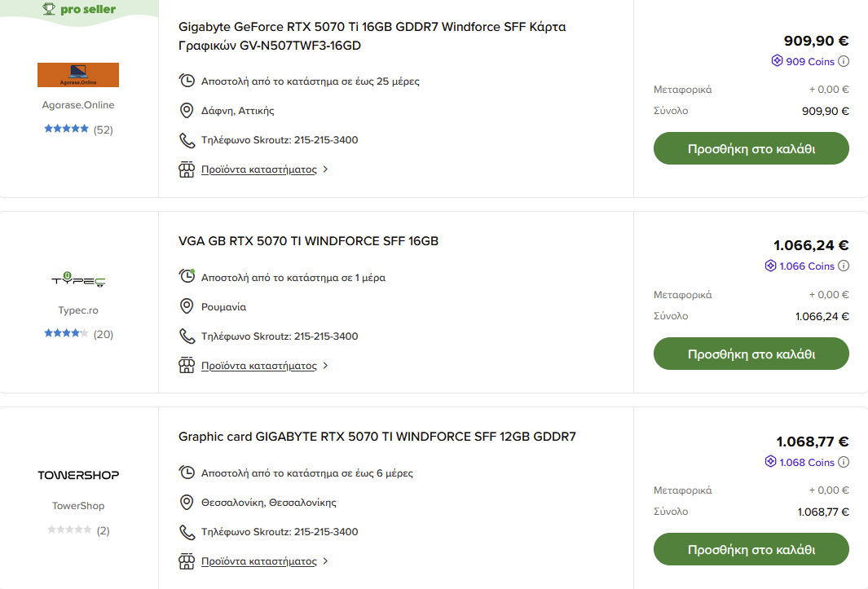This screenshot has width=868, height=589.
Task: Open the Agorase.Online shop name
Action: (78, 105)
